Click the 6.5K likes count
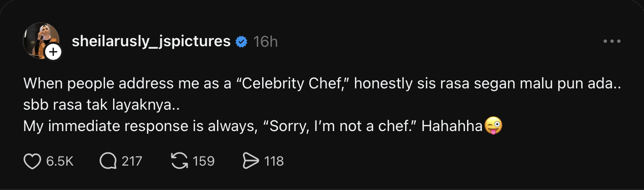The width and height of the screenshot is (644, 190). click(60, 162)
